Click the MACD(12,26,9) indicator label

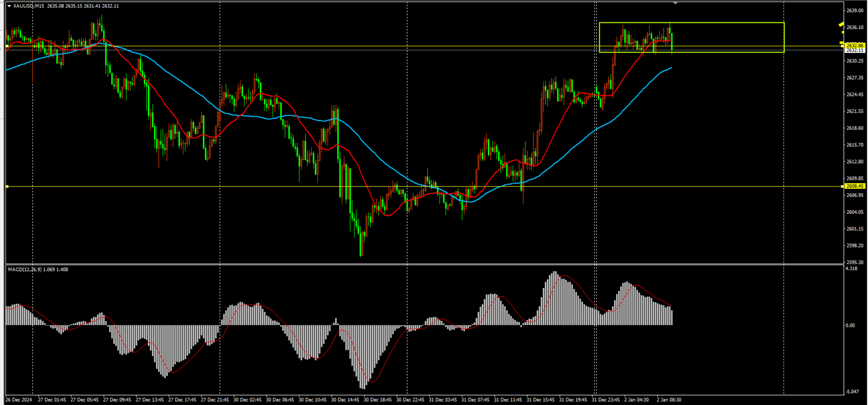24,269
